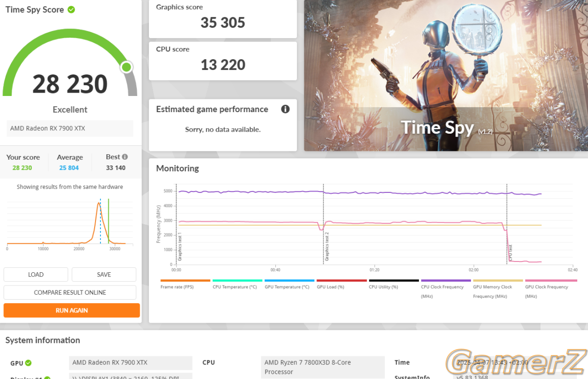Click the System information heading
Image resolution: width=588 pixels, height=379 pixels.
tap(43, 340)
